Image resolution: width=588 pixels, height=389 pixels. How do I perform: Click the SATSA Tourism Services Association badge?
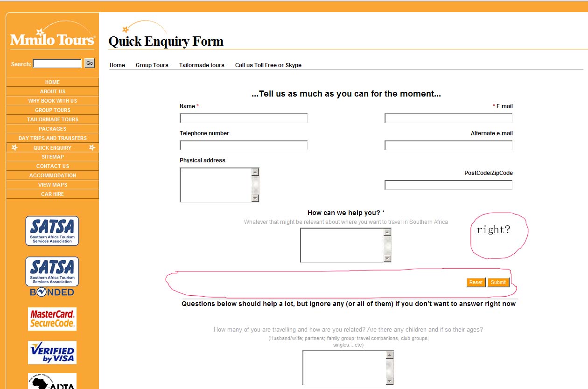(x=52, y=231)
